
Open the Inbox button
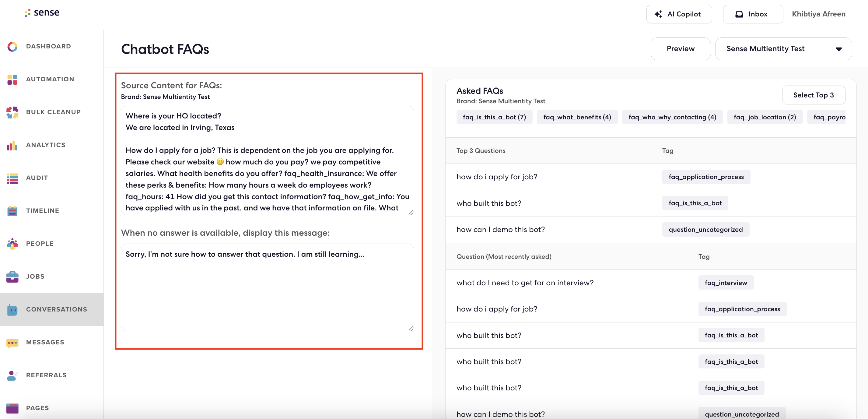tap(753, 14)
